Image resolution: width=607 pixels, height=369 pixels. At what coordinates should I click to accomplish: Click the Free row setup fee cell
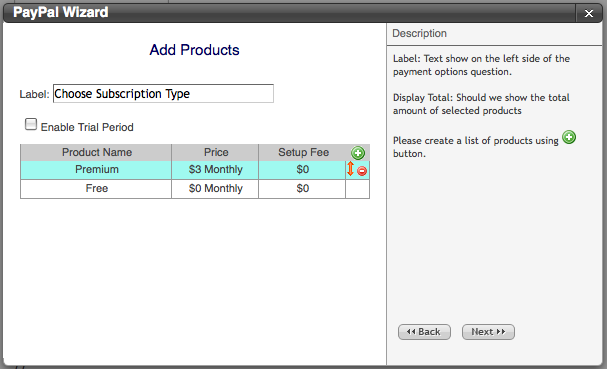coord(302,189)
